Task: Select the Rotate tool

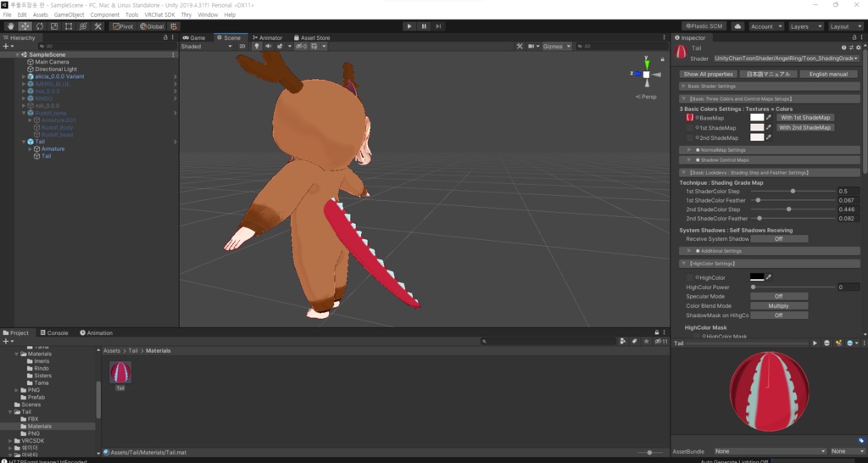Action: click(x=39, y=26)
